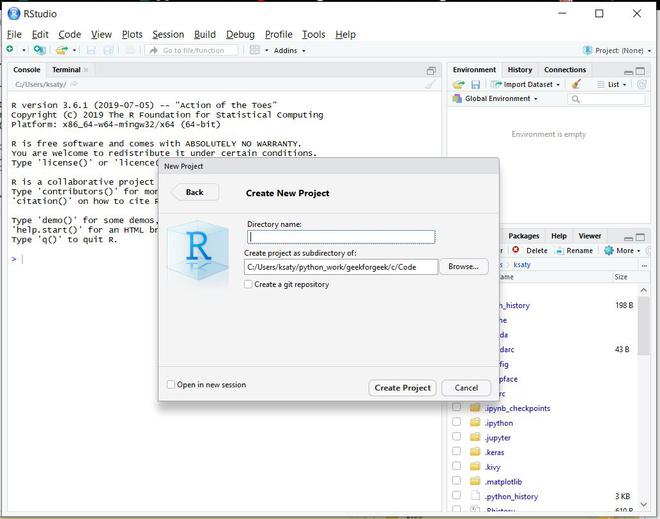Select checkbox for .jupyter folder
660x519 pixels.
456,436
